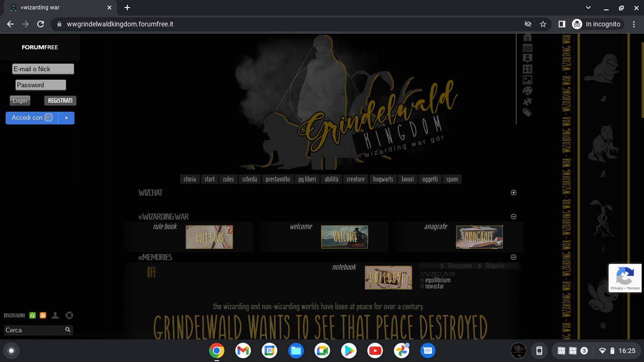Open the equilibrium topic link
The image size is (644, 362).
pos(438,280)
